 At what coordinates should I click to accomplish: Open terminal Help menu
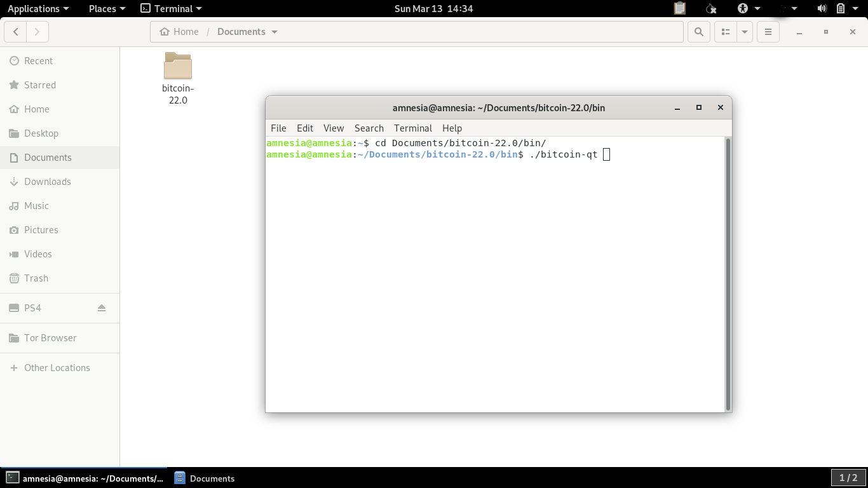(x=452, y=128)
